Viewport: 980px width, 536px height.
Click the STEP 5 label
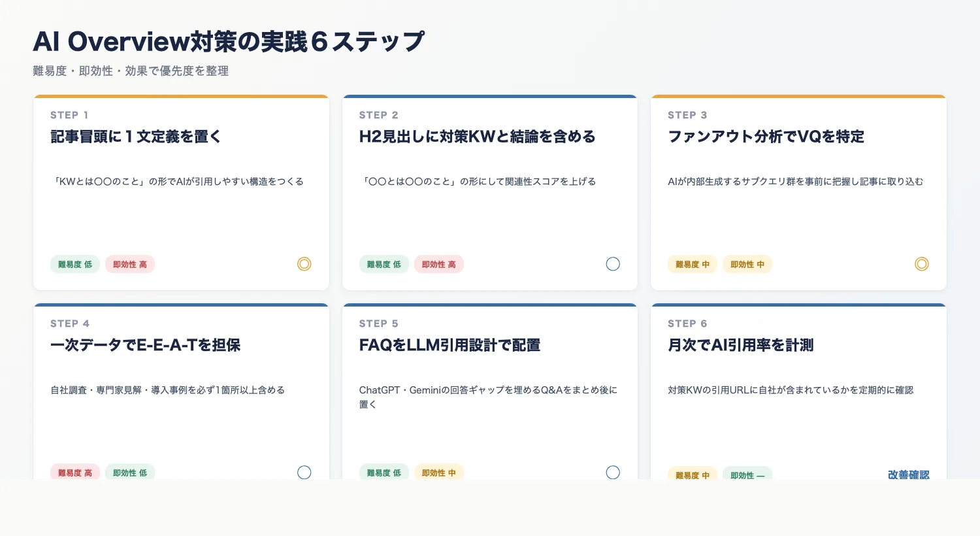point(379,324)
